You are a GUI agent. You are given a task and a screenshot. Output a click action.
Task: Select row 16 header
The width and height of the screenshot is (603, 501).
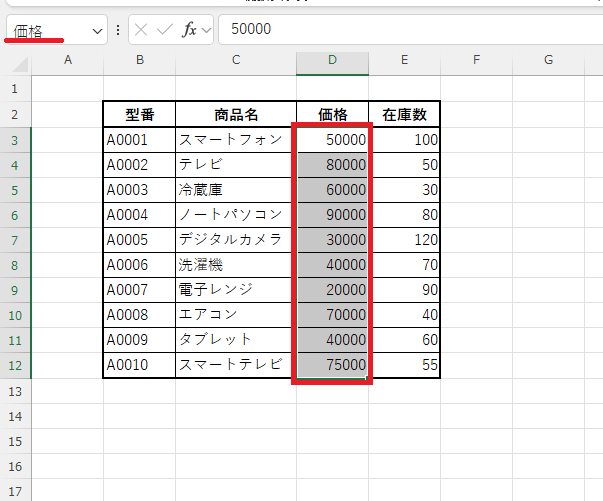[x=15, y=466]
